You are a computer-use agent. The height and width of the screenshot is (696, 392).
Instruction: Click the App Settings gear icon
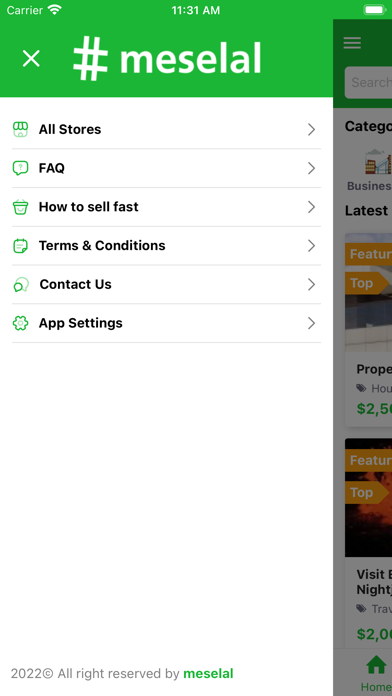[20, 323]
